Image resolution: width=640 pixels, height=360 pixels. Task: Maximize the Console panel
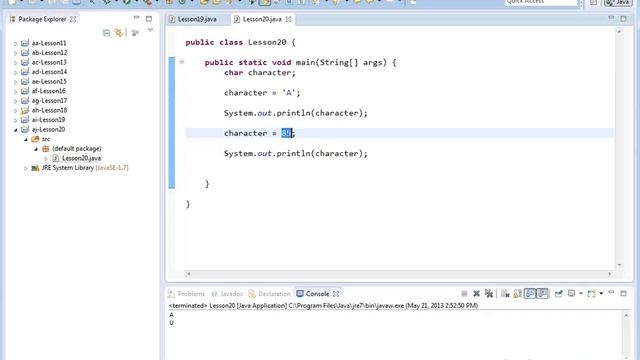(x=623, y=293)
